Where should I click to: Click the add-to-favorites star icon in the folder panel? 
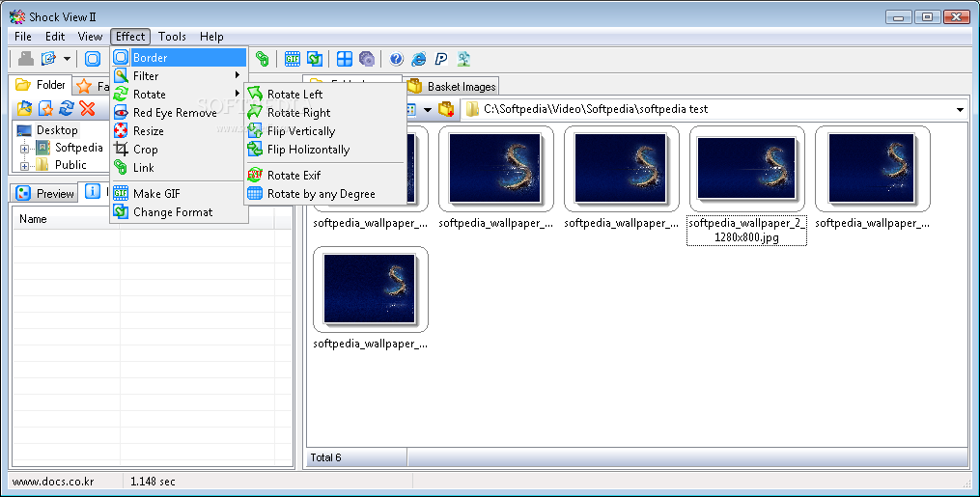[x=45, y=108]
